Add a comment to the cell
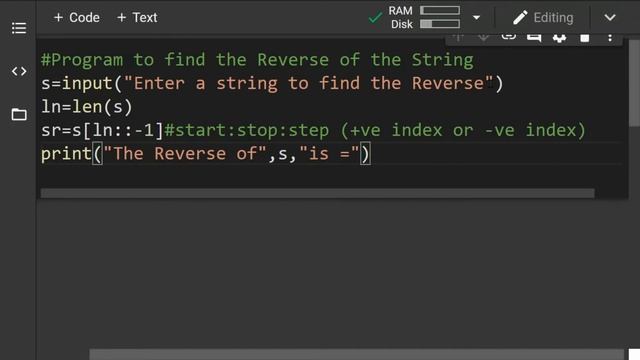 click(534, 38)
